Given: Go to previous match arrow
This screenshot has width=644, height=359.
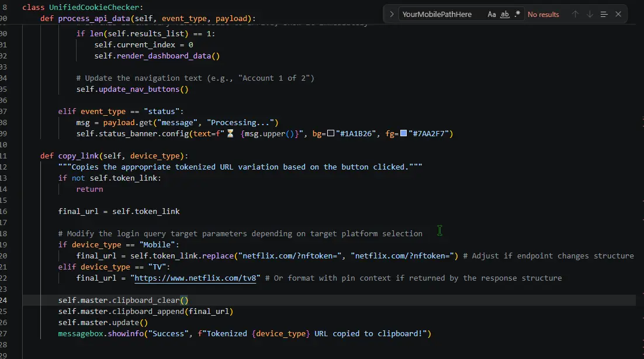Looking at the screenshot, I should tap(575, 15).
